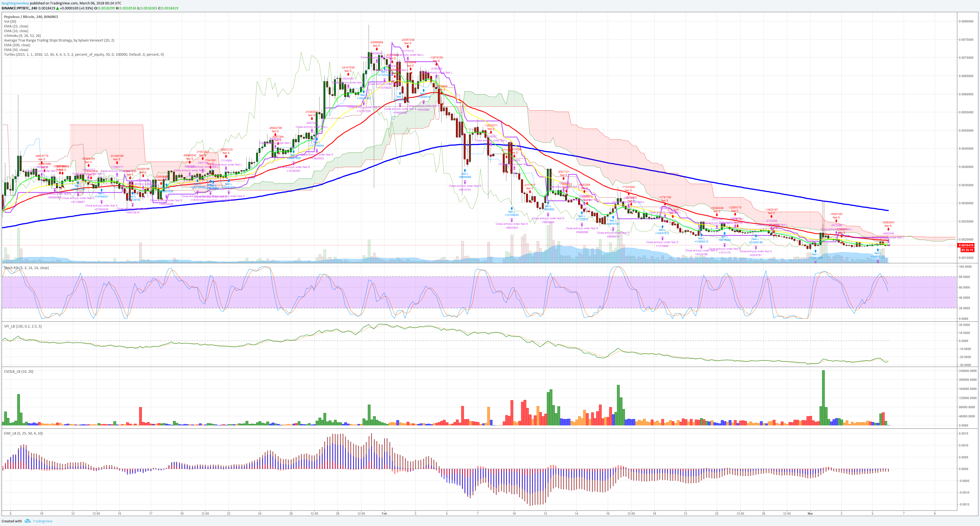Select the Vol (20) indicator label
This screenshot has width=980, height=526.
pyautogui.click(x=10, y=22)
